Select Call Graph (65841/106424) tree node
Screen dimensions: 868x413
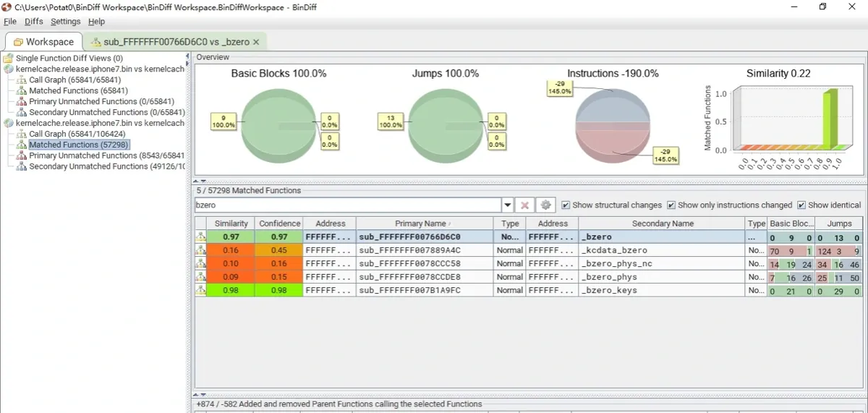(77, 134)
